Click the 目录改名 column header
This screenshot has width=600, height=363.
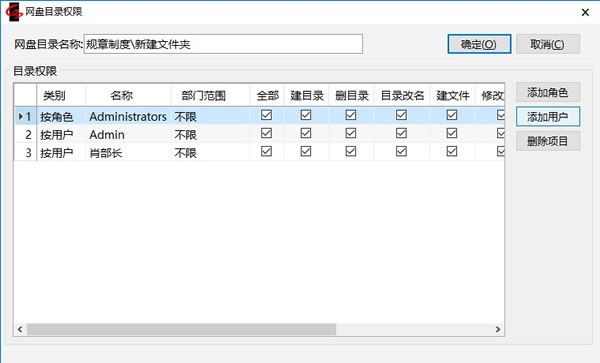(402, 95)
